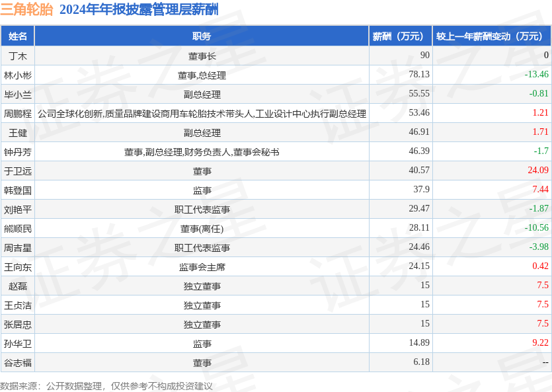Click salary value 90

pos(424,55)
